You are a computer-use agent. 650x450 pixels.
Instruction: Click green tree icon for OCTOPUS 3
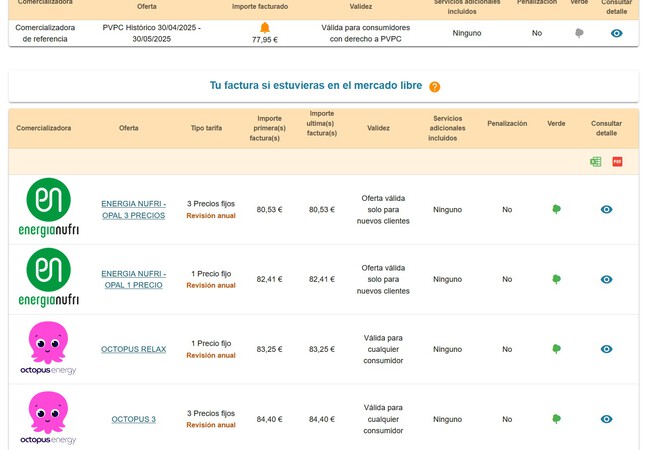[556, 419]
